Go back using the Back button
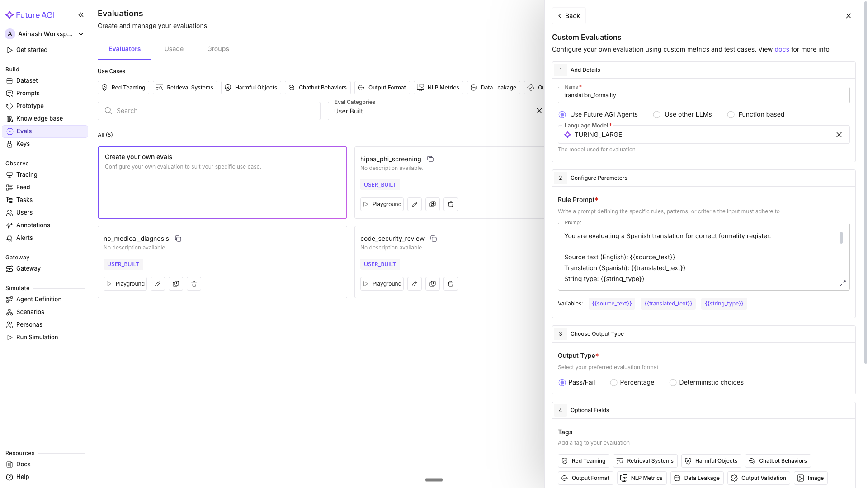868x488 pixels. point(569,16)
